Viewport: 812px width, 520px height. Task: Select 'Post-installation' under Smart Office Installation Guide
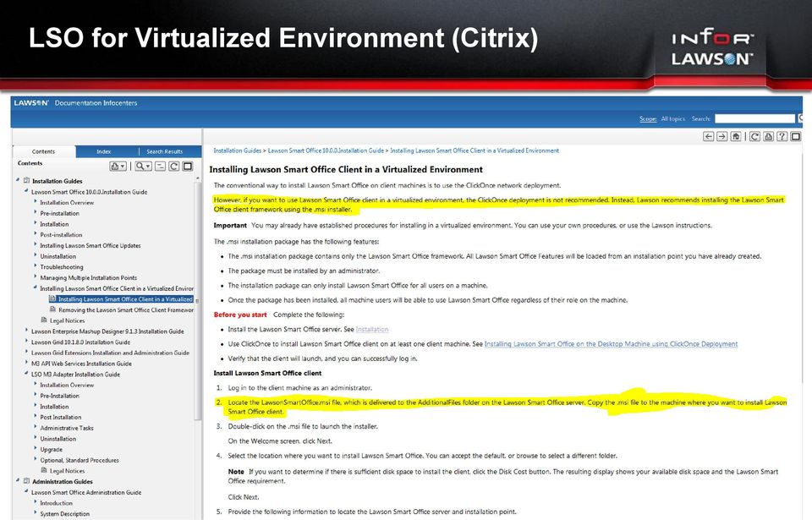(61, 234)
